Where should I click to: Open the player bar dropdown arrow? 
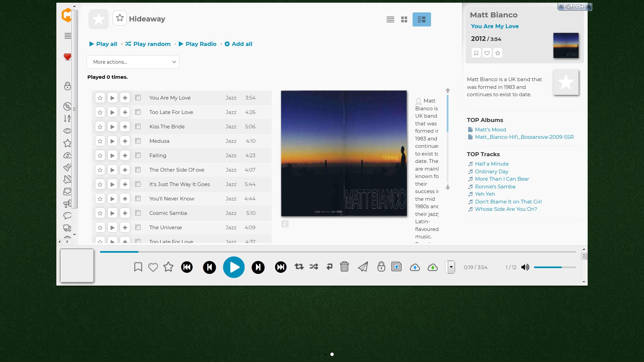click(x=451, y=267)
